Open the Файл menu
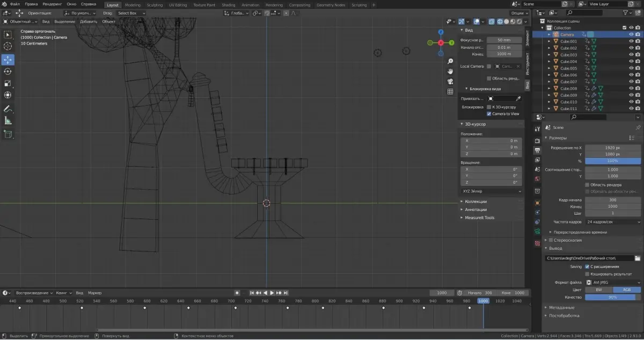Screen dimensions: 644x340 [x=14, y=4]
